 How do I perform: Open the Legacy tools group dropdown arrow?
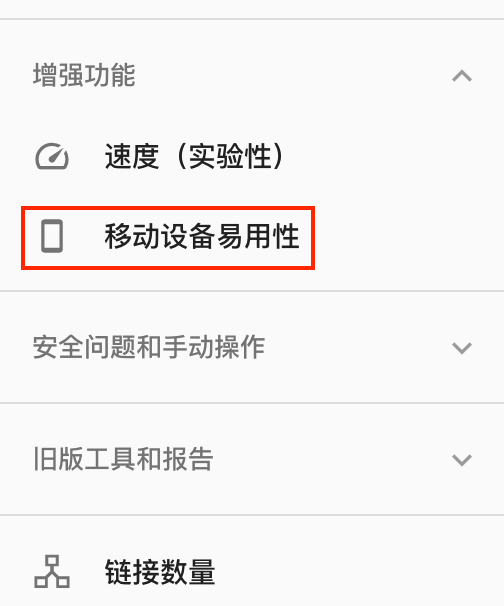[x=462, y=460]
